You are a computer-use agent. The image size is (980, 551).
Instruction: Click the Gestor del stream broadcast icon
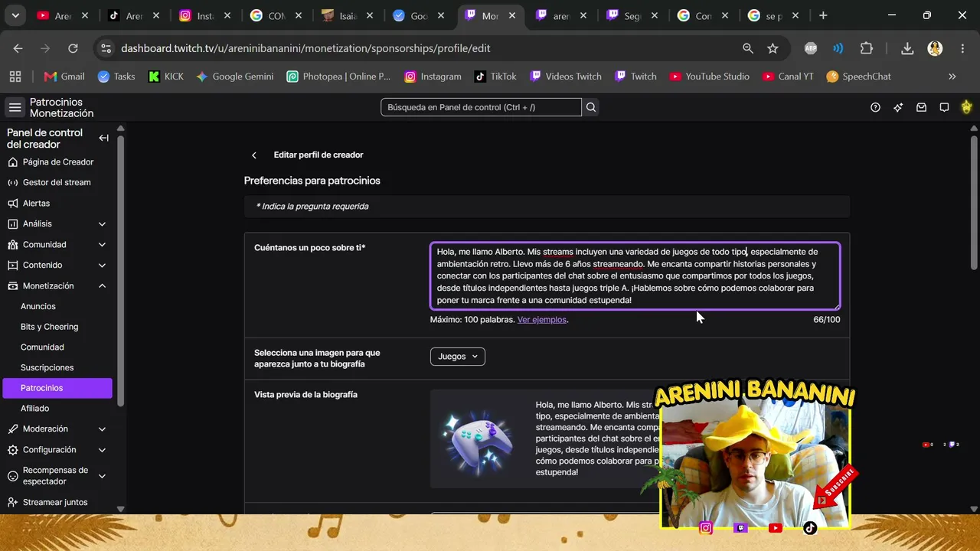12,183
